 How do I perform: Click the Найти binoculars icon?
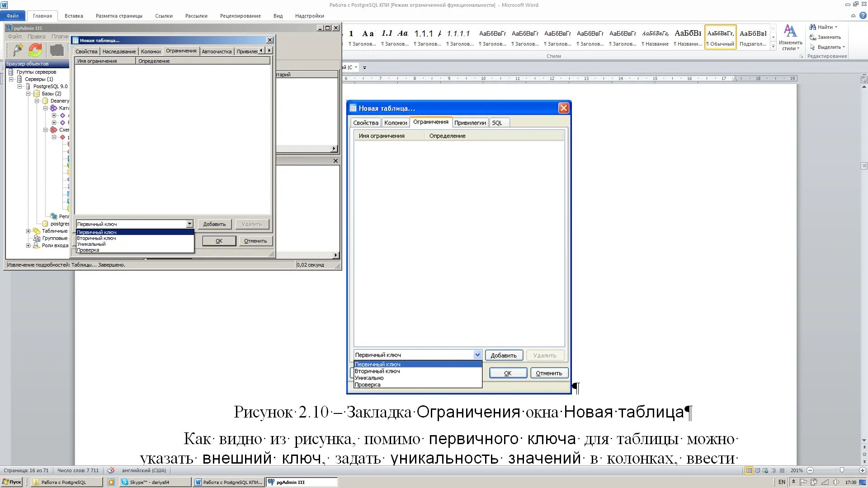pyautogui.click(x=812, y=27)
